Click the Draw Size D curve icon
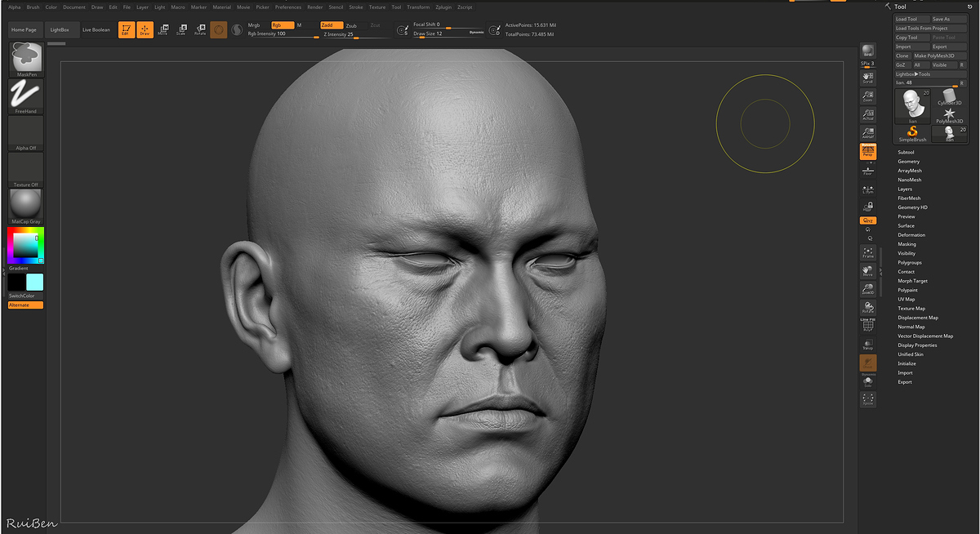 click(494, 30)
